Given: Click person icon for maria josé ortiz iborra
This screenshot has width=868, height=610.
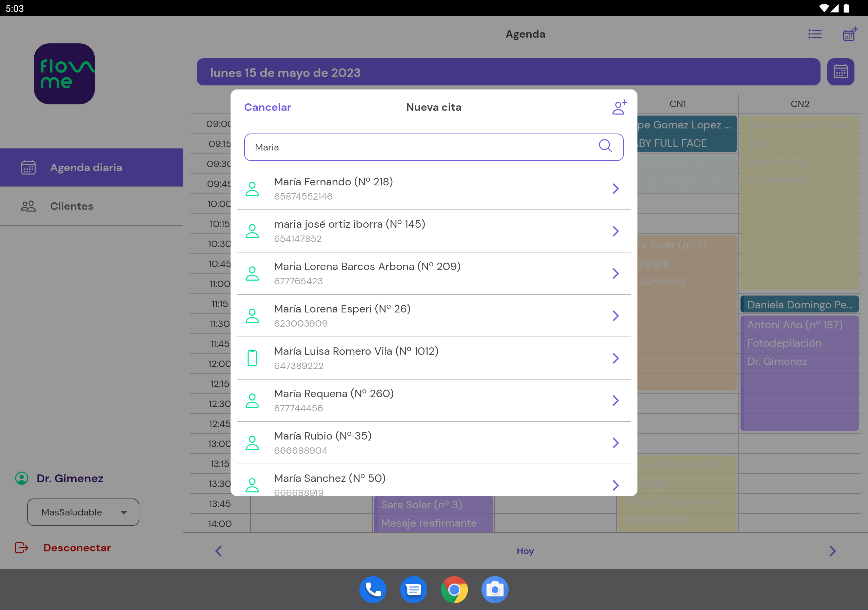Looking at the screenshot, I should [252, 231].
